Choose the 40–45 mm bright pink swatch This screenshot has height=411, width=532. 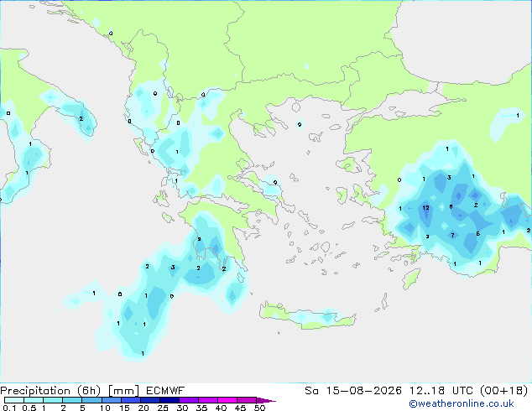(x=227, y=400)
